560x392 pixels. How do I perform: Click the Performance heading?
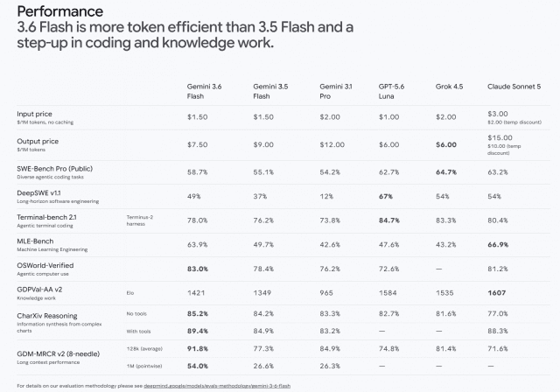coord(60,11)
